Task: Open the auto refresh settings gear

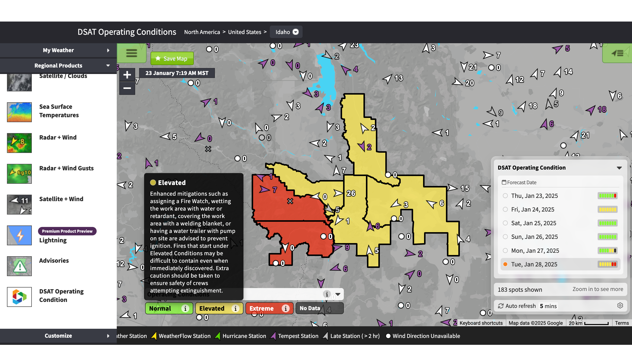Action: click(x=620, y=305)
